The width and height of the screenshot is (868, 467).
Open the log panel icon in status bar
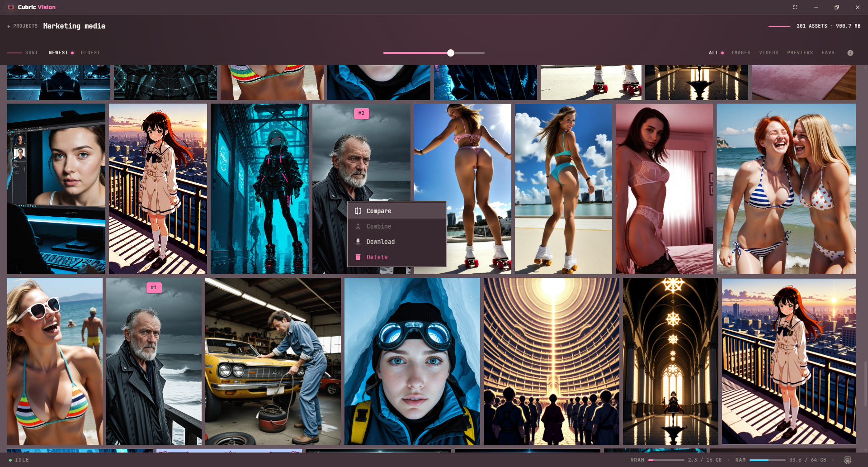848,460
